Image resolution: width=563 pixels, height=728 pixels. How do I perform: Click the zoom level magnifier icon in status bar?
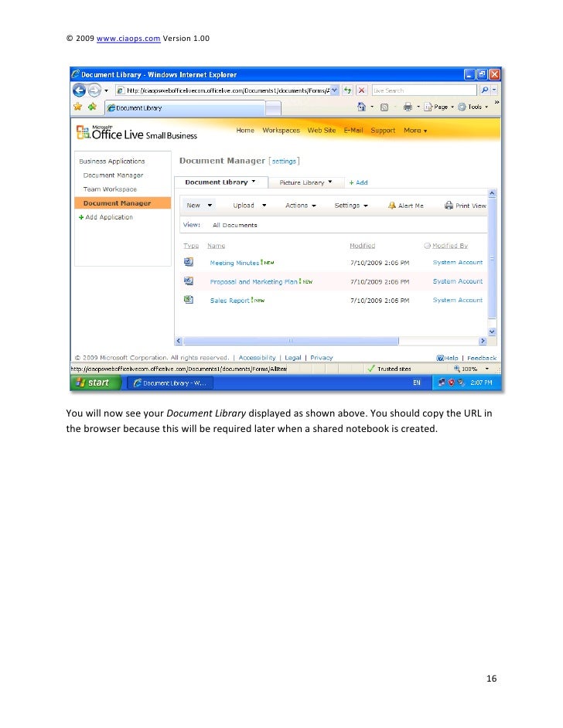pos(457,369)
